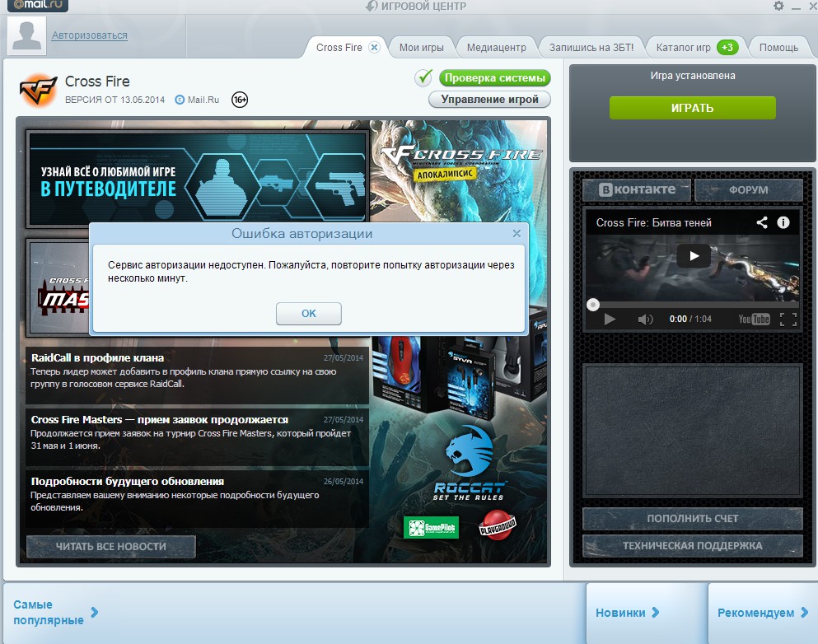Click OK in the authorization error dialog

(308, 314)
